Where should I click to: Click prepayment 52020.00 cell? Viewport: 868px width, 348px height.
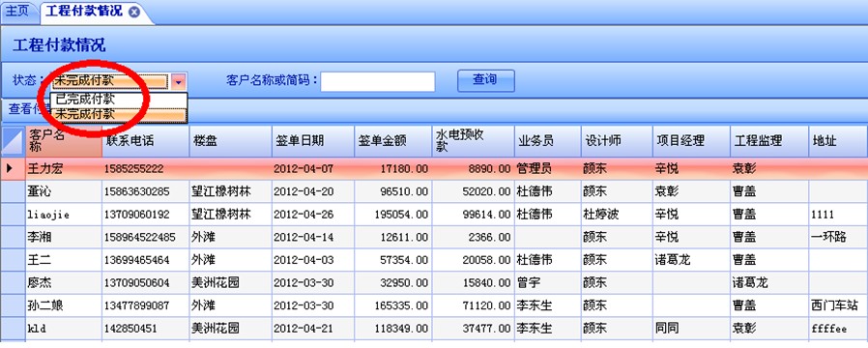pos(473,192)
